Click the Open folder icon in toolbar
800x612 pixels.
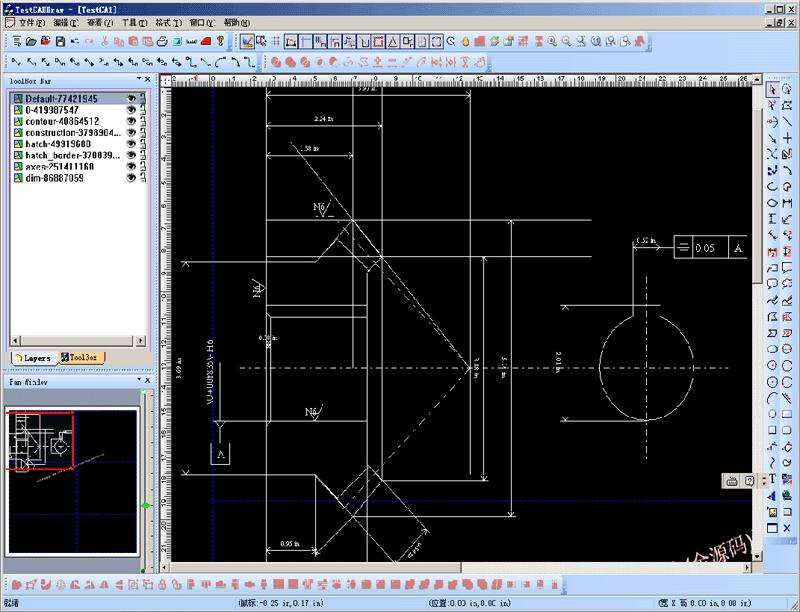coord(32,41)
